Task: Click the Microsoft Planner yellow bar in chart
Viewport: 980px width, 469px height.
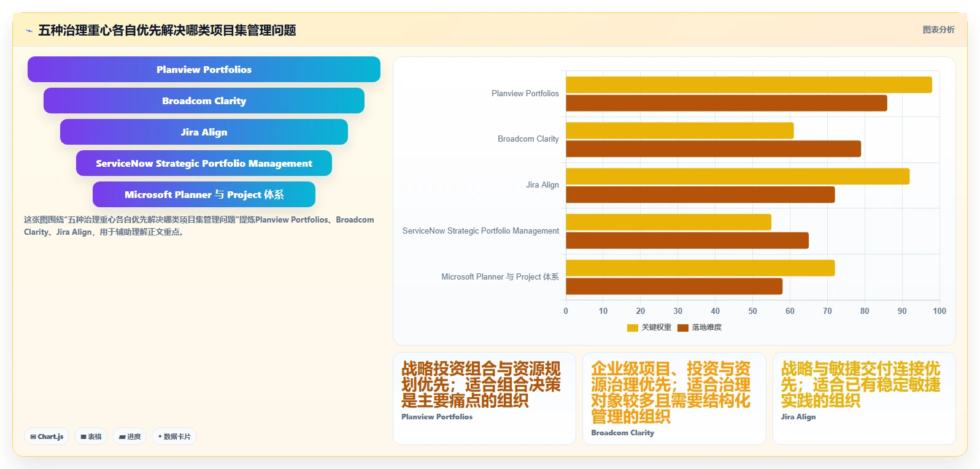Action: tap(700, 268)
